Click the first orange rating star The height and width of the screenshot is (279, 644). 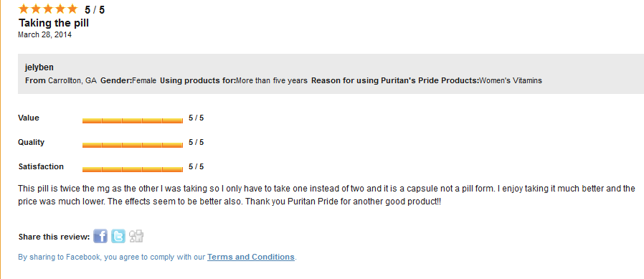[x=24, y=9]
